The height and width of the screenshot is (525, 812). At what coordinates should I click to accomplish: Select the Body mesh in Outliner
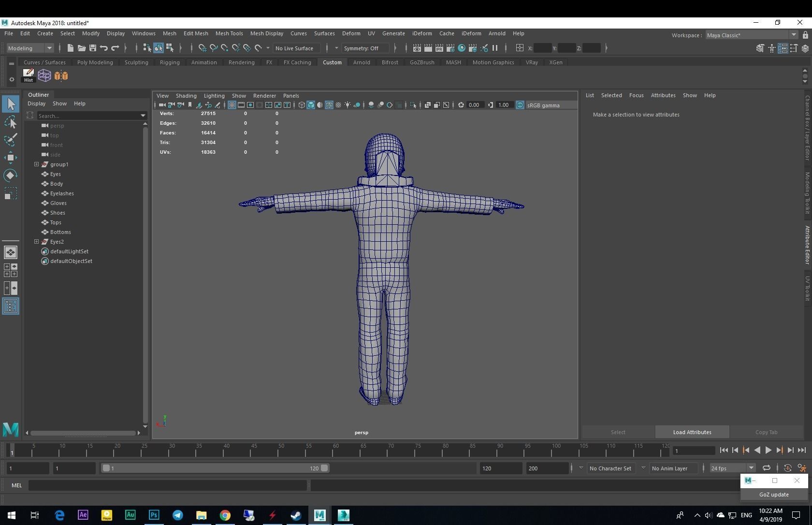tap(57, 184)
